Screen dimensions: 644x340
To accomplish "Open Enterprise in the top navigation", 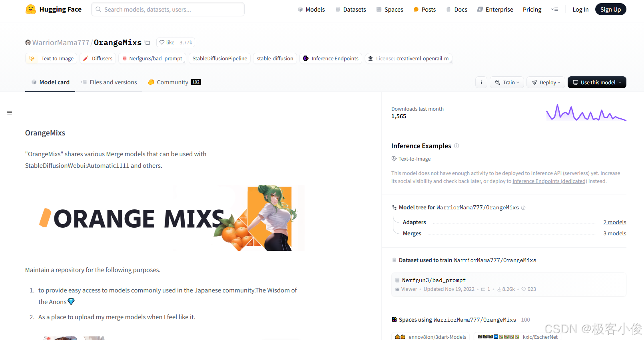I will [495, 9].
